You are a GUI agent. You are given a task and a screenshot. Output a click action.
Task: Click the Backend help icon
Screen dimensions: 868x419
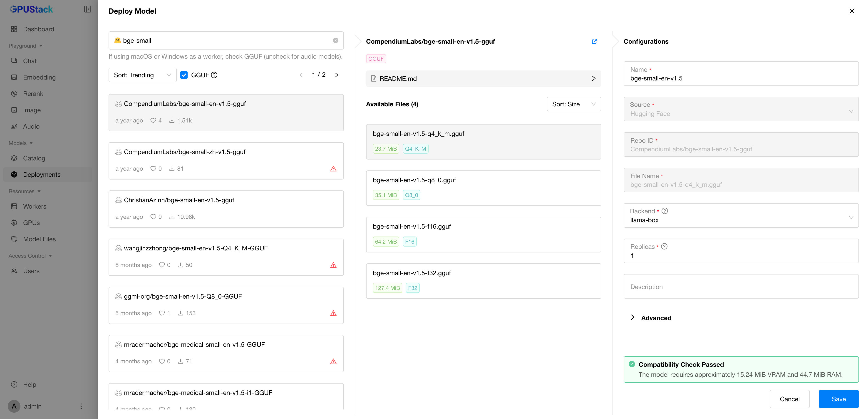pos(665,211)
